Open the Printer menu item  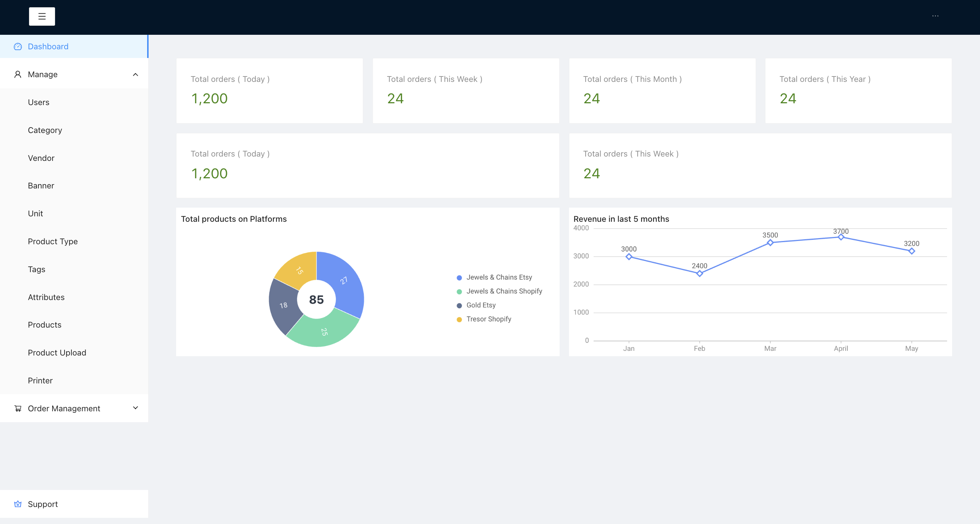point(40,380)
